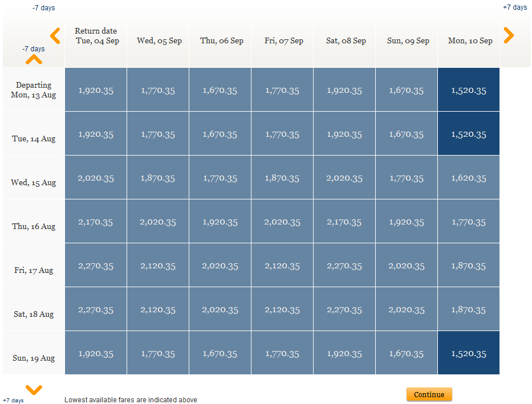The width and height of the screenshot is (532, 404).
Task: Click the up arrow for earlier departure dates
Action: 34,59
